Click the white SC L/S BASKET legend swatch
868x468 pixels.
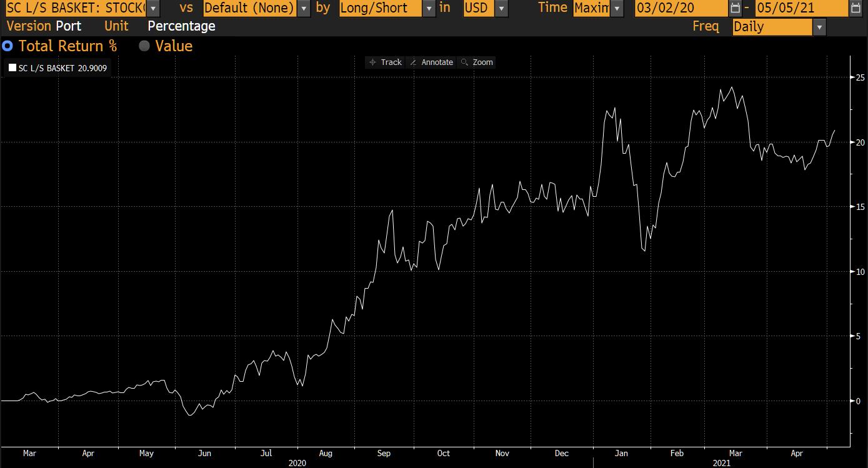[12, 68]
